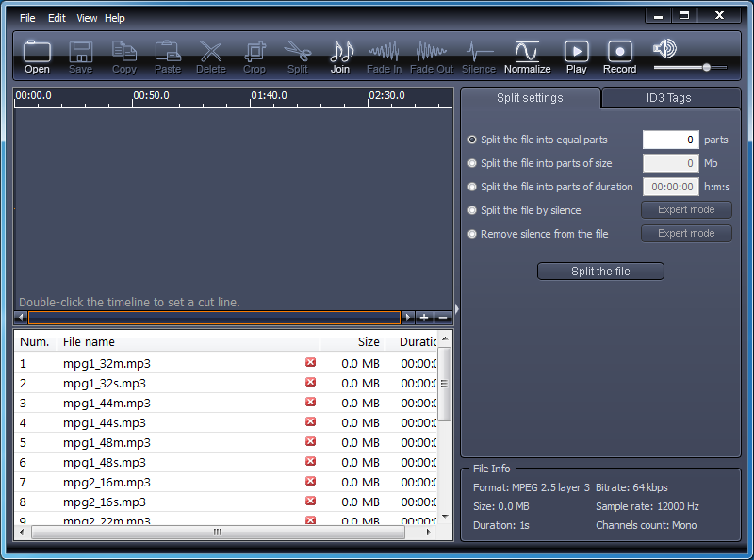Remove mpg1_32m.mp3 using its red X icon
The image size is (754, 560).
pos(310,363)
